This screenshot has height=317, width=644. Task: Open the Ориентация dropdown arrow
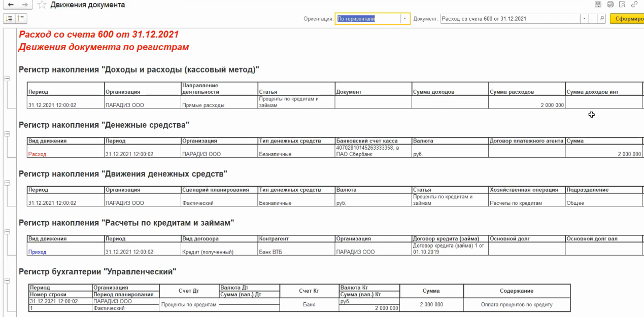click(x=405, y=19)
